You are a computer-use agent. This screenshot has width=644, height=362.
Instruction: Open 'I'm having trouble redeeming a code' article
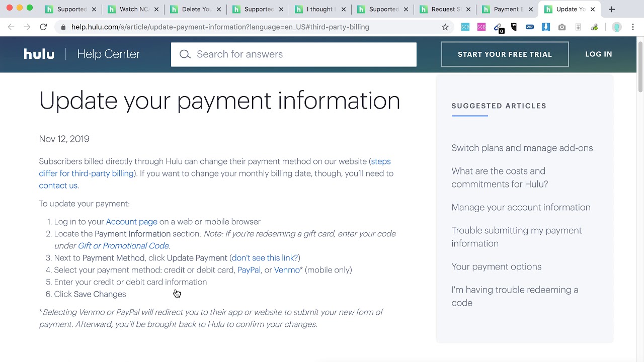pos(515,296)
